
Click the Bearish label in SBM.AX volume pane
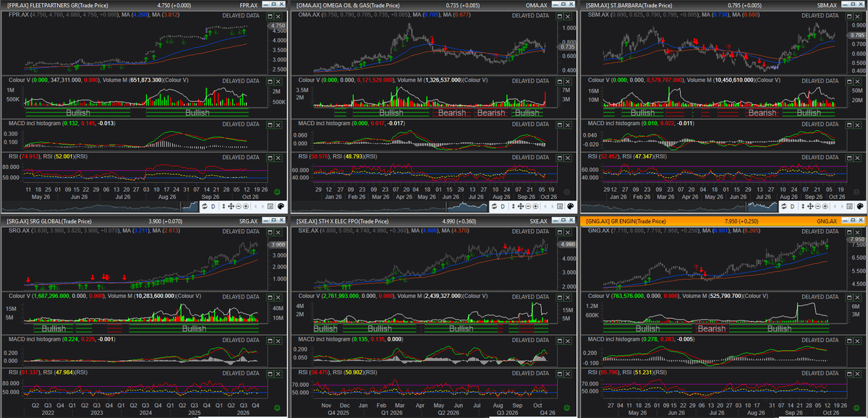pyautogui.click(x=762, y=113)
